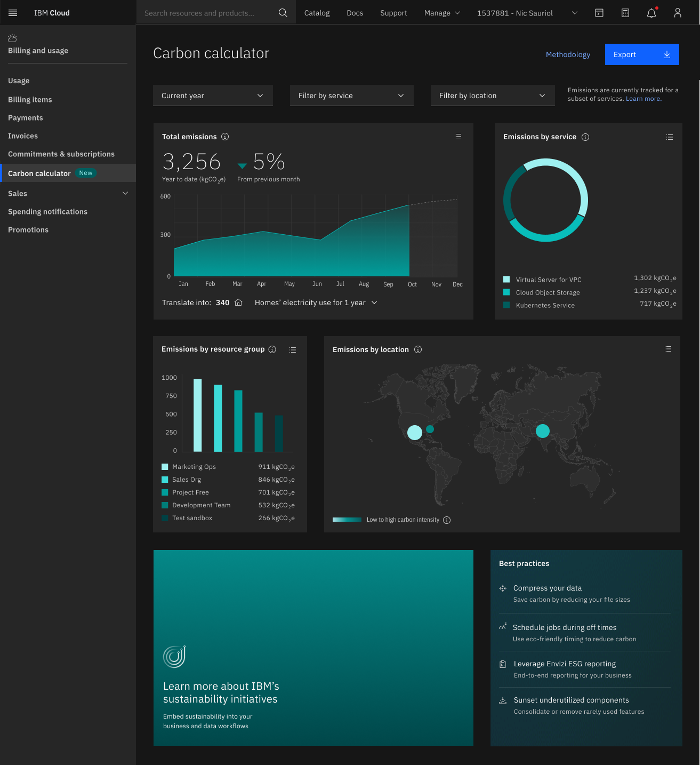Open the IBM Cloud Shell icon

click(x=599, y=13)
